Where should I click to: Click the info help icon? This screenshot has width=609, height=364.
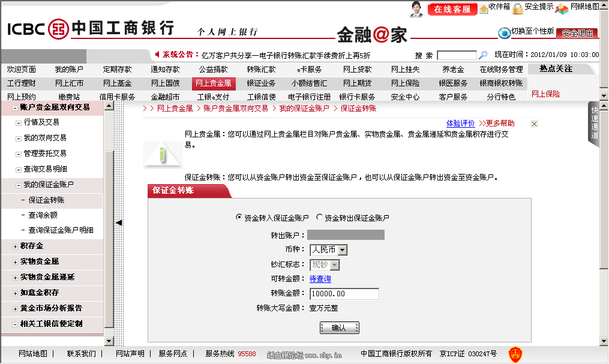tap(163, 155)
